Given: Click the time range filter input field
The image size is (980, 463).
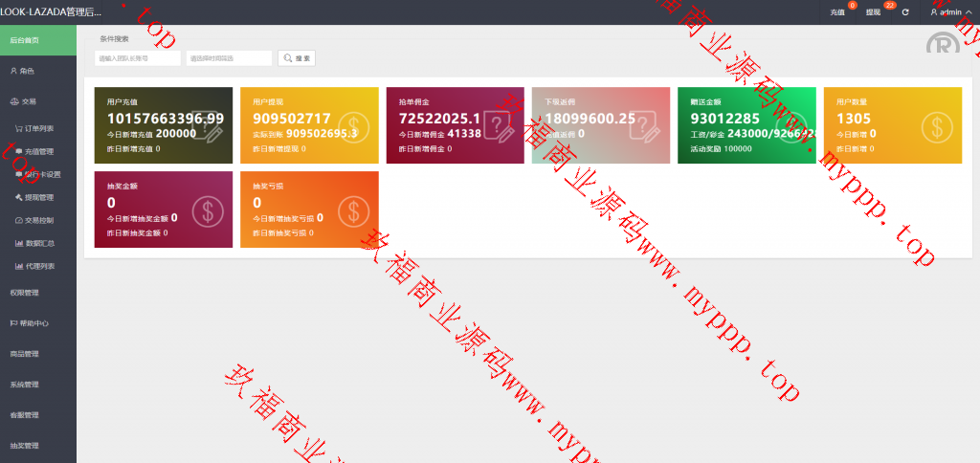Looking at the screenshot, I should point(229,58).
